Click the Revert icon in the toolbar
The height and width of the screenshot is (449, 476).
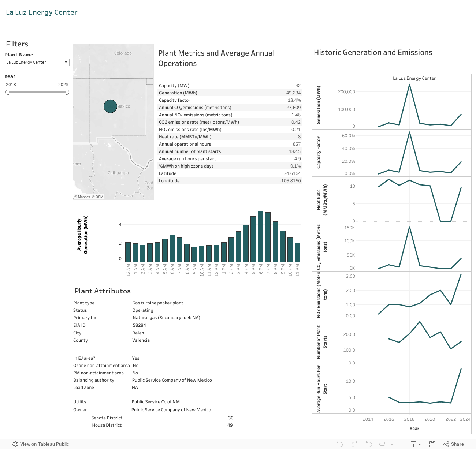(x=369, y=444)
